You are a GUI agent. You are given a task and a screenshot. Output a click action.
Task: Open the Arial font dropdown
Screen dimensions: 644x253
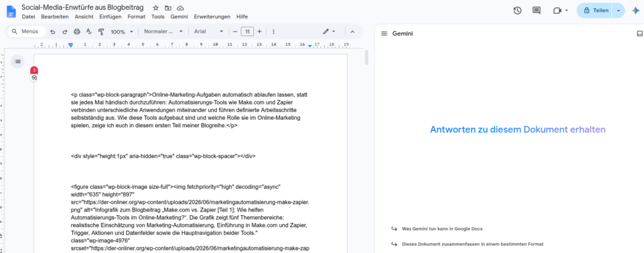[x=209, y=31]
